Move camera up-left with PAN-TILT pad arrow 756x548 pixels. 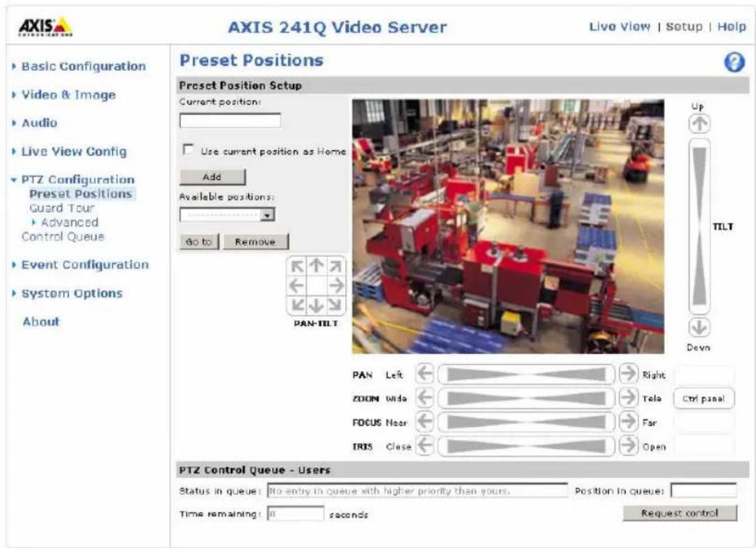(298, 266)
